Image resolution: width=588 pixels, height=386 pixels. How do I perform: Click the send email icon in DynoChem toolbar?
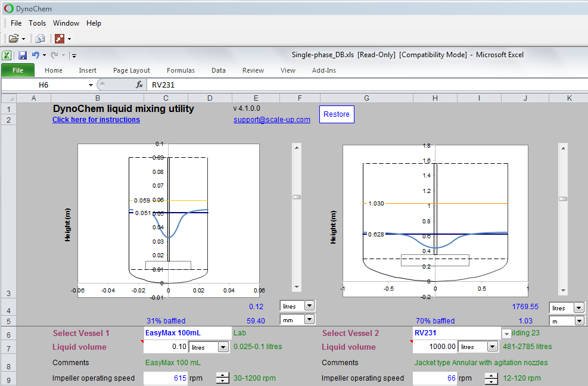click(40, 37)
